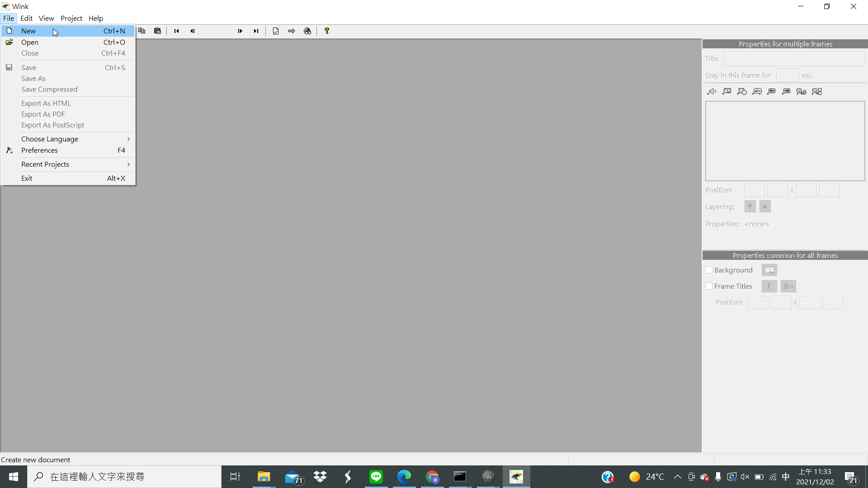Click the frame Title input field
Viewport: 868px width, 488px height.
tap(794, 58)
